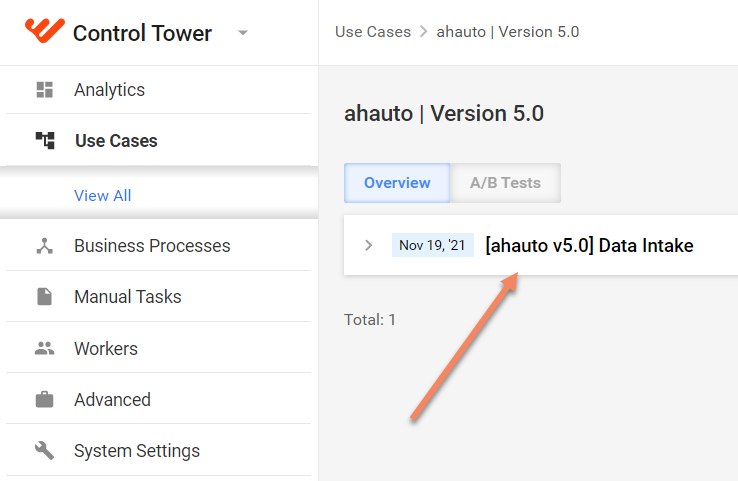Select the Use Cases hierarchy icon
Viewport: 738px width, 481px height.
(x=45, y=140)
